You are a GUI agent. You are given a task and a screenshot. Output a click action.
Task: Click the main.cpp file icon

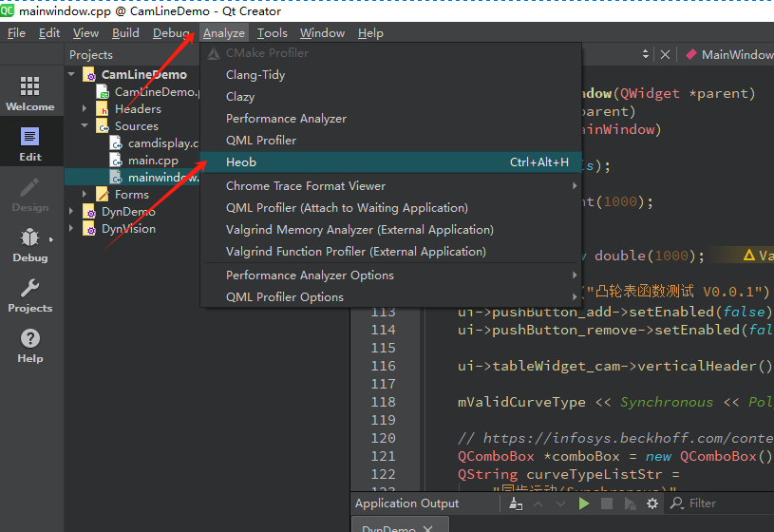point(117,161)
